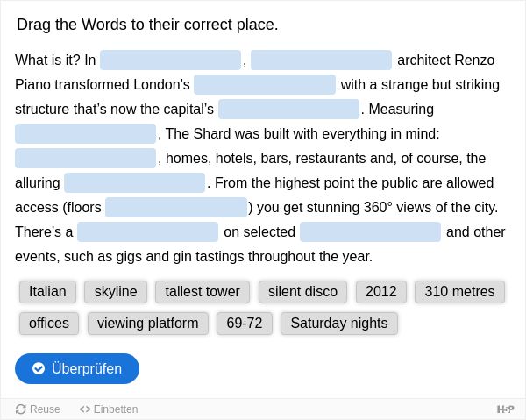526x420 pixels.
Task: Choose the 'viewing platform' word chip
Action: (x=148, y=324)
